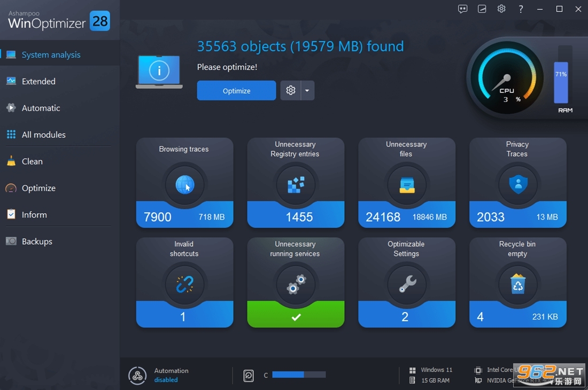This screenshot has height=390, width=588.
Task: Click the Intel Core processor chip icon
Action: pyautogui.click(x=478, y=370)
